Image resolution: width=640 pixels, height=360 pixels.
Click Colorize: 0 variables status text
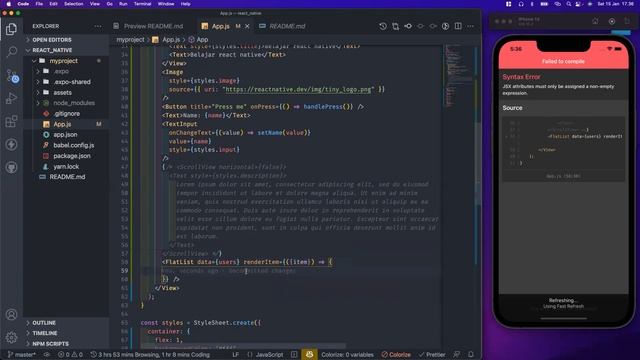(x=347, y=355)
